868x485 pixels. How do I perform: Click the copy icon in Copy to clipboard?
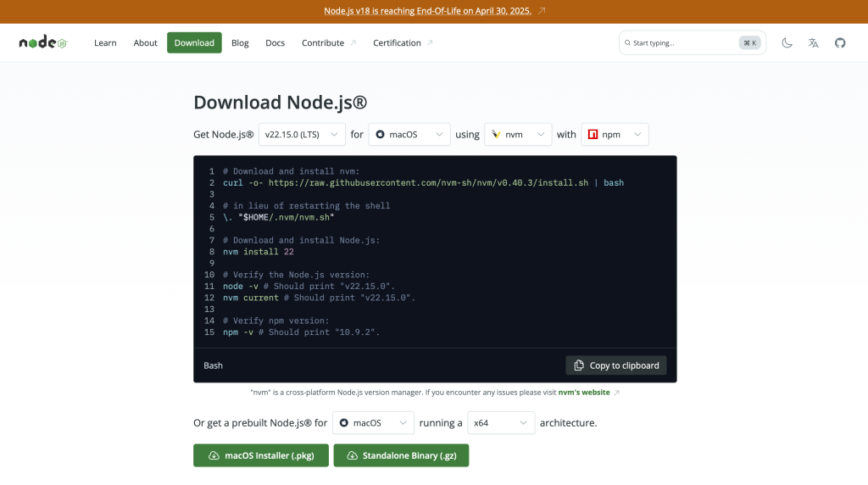coord(579,365)
